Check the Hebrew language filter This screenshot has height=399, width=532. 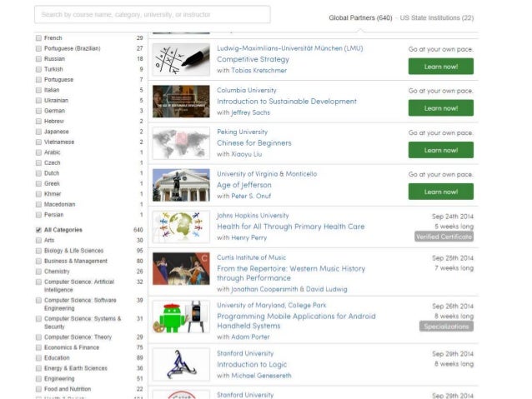pyautogui.click(x=38, y=122)
